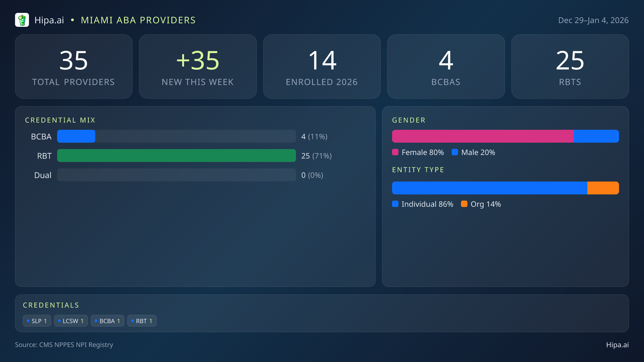This screenshot has height=362, width=644.
Task: Click the pink Female legend square
Action: tap(395, 152)
